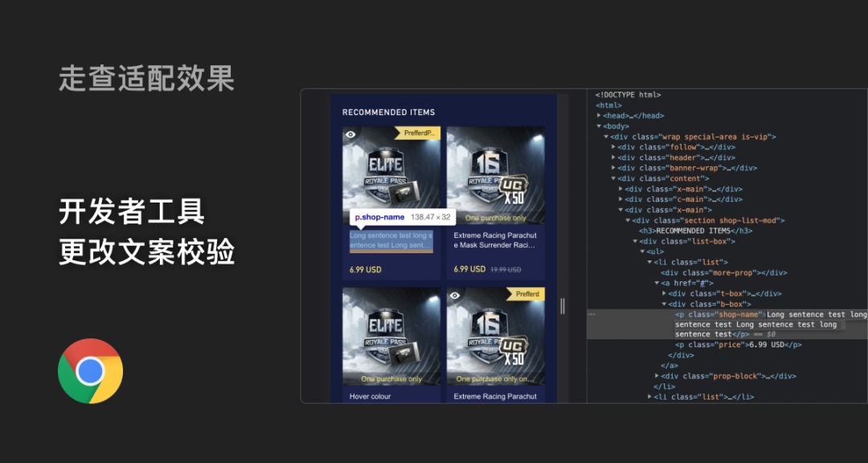Select the more-prop div line
Screen dimensions: 868x463
723,272
